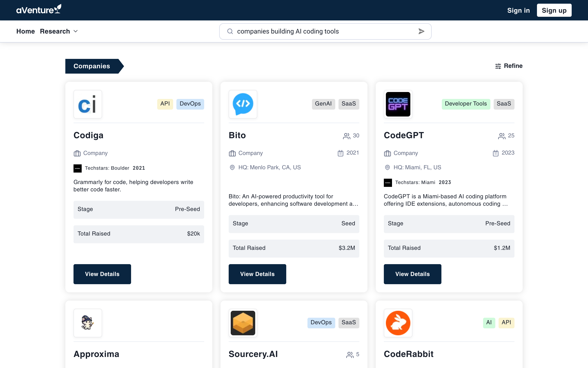This screenshot has width=588, height=368.
Task: Open the Bito company title
Action: click(237, 135)
